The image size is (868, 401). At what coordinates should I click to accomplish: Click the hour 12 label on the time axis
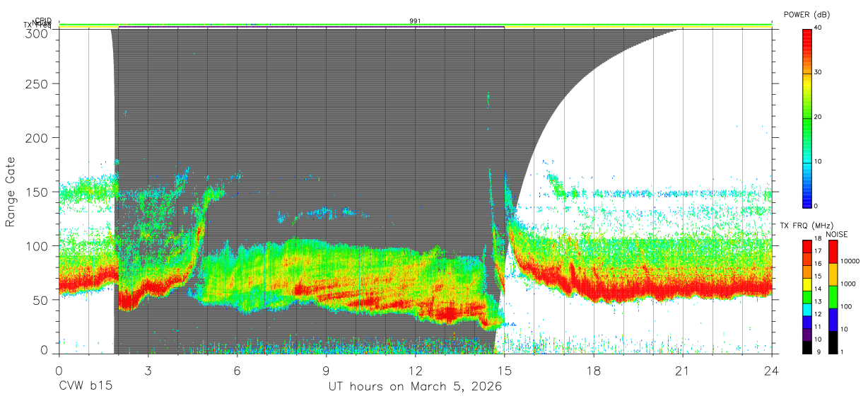pos(415,369)
